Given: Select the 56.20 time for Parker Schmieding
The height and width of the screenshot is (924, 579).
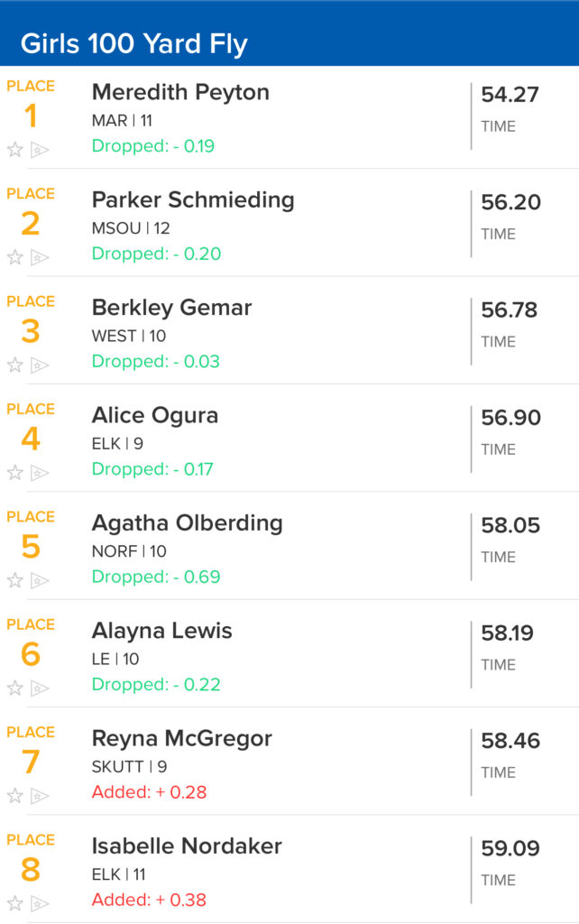Looking at the screenshot, I should [x=510, y=202].
